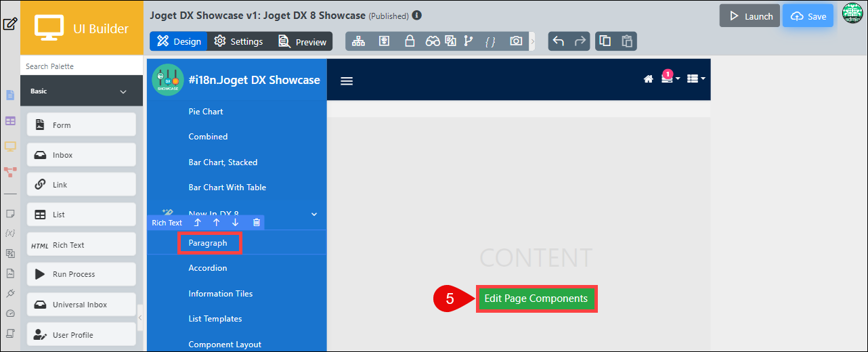This screenshot has height=352, width=868.
Task: Click the Joget DX Showcase logo
Action: (168, 80)
